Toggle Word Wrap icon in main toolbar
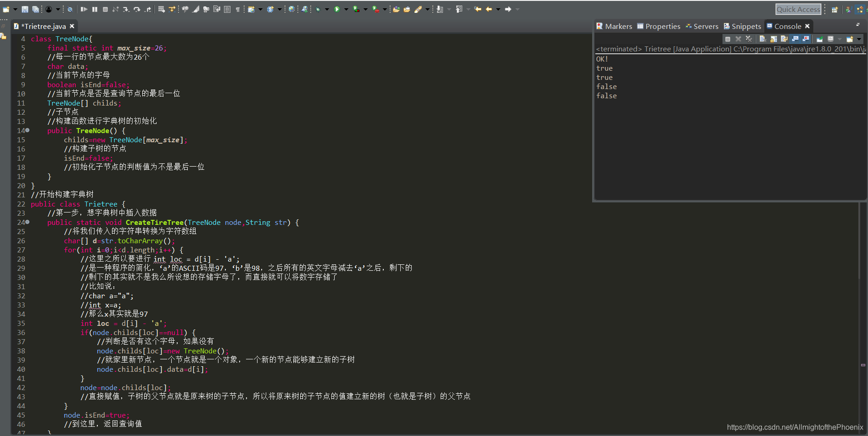 (x=216, y=9)
